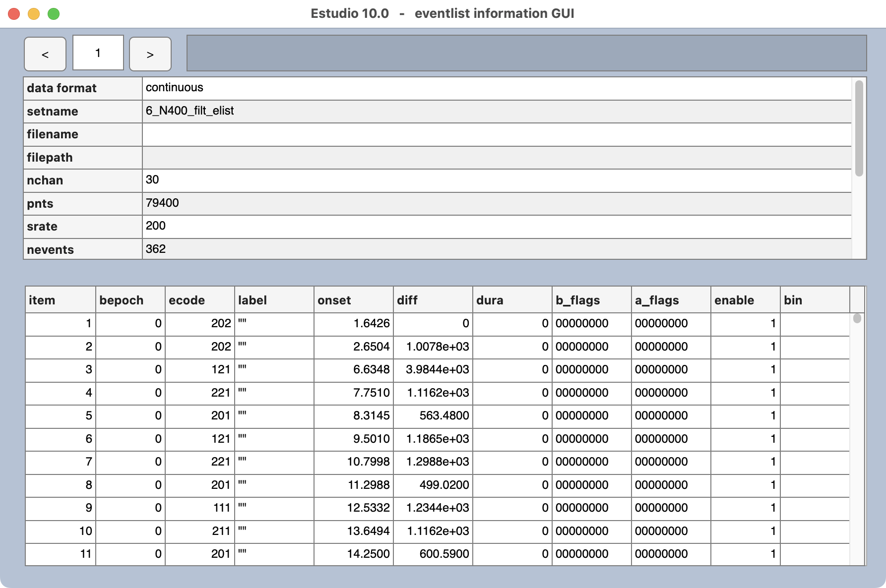
Task: Select the nchan value 30
Action: (x=497, y=180)
